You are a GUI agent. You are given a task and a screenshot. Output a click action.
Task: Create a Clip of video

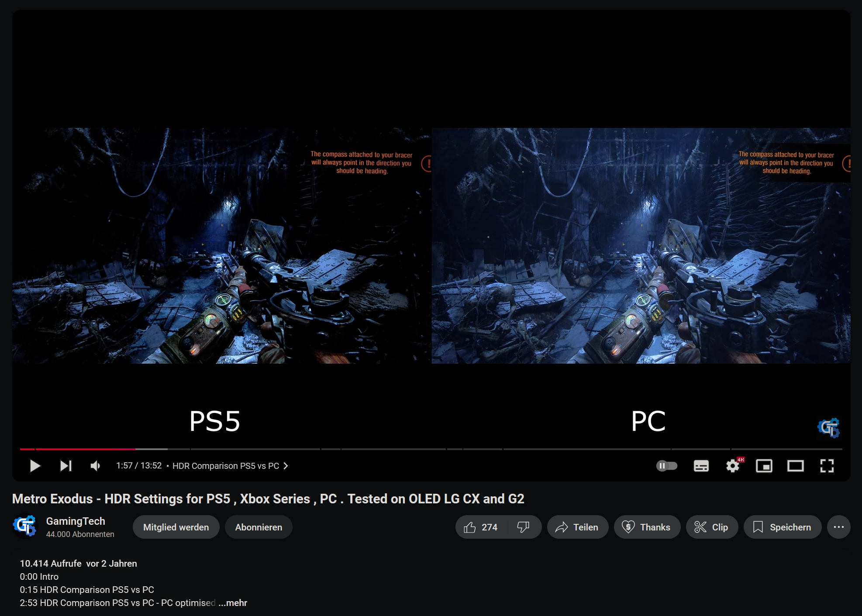click(x=711, y=527)
